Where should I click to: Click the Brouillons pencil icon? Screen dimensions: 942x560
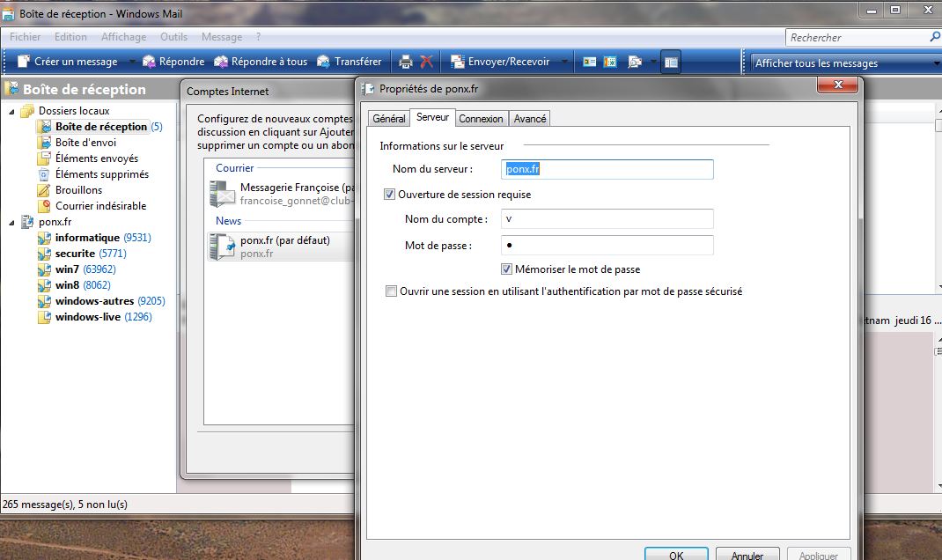(x=44, y=190)
